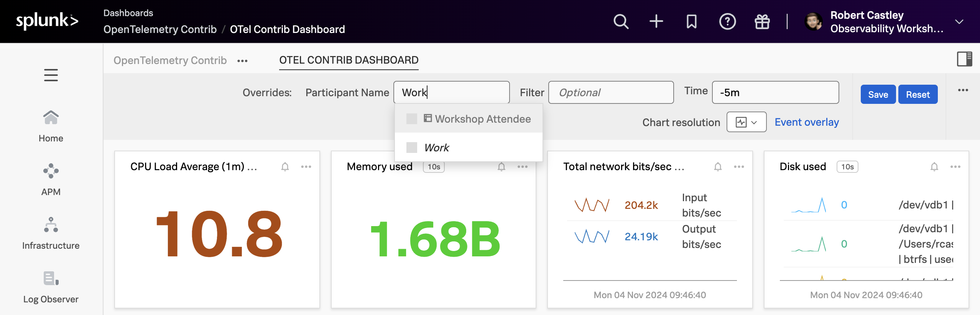Open the help question mark icon
The height and width of the screenshot is (315, 980).
[x=727, y=21]
